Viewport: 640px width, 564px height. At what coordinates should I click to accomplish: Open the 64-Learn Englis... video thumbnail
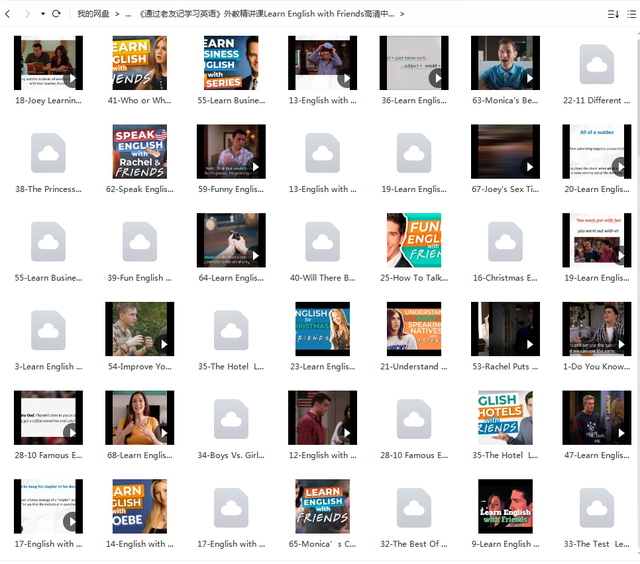point(231,240)
